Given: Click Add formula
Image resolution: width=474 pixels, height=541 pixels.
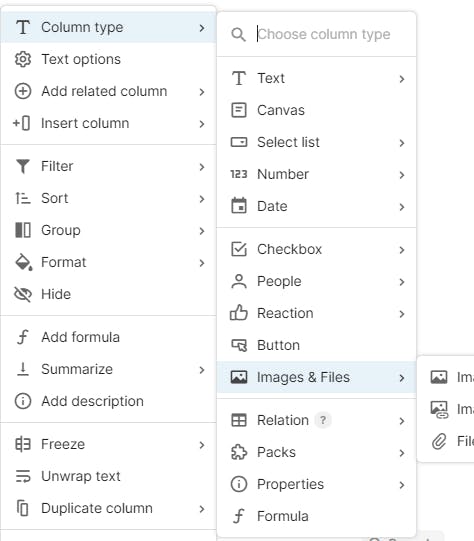Looking at the screenshot, I should 108,337.
